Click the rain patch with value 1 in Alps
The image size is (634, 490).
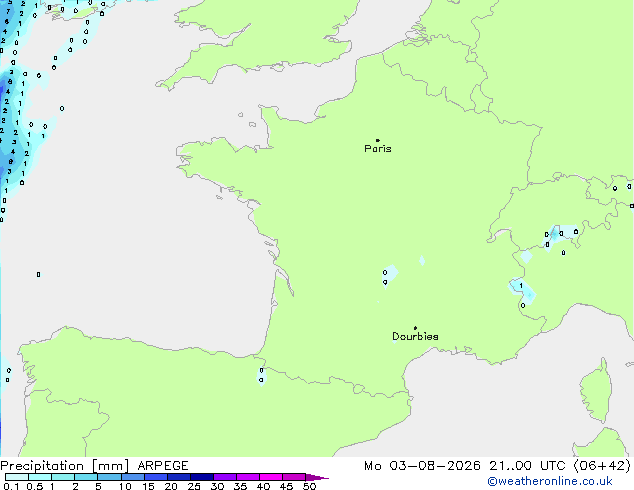click(x=522, y=291)
